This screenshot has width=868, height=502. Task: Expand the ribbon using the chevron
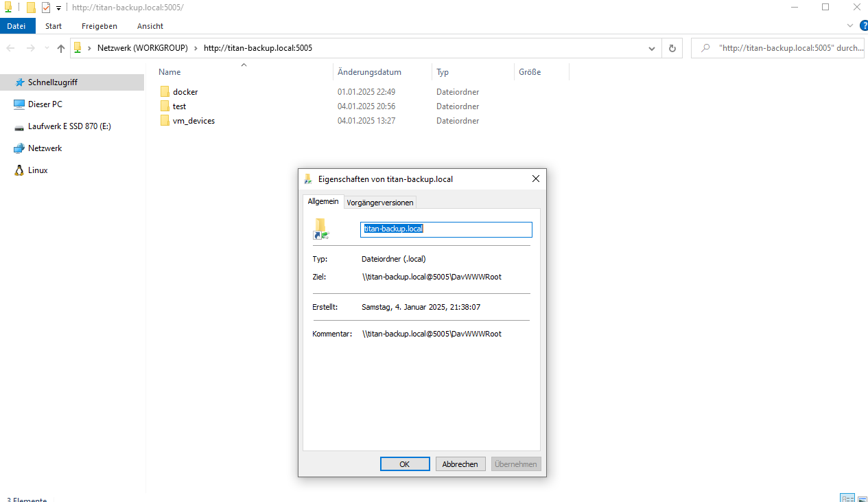850,26
